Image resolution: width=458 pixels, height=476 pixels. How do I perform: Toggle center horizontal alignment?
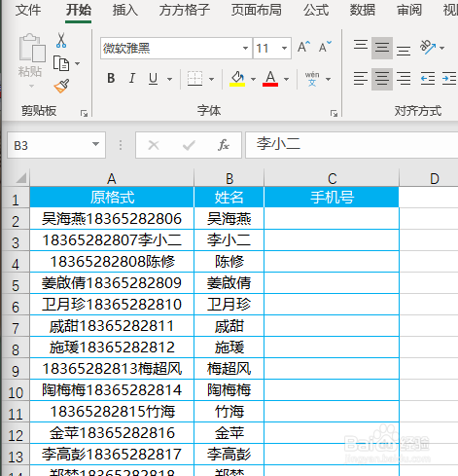(382, 79)
